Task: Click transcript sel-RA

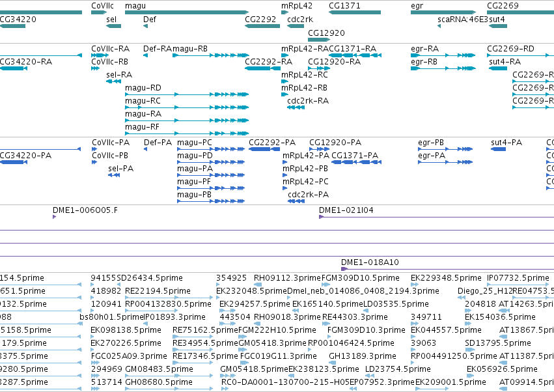Action: (x=113, y=81)
